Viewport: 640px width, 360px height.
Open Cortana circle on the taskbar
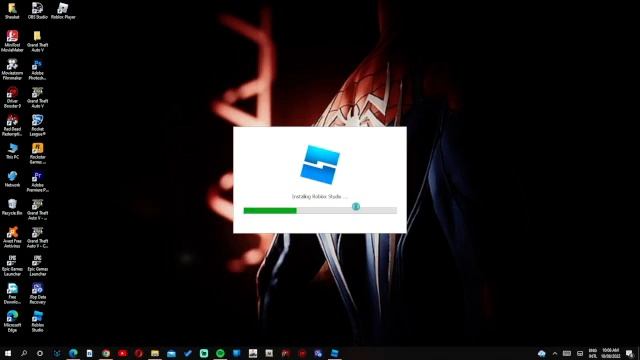click(40, 353)
